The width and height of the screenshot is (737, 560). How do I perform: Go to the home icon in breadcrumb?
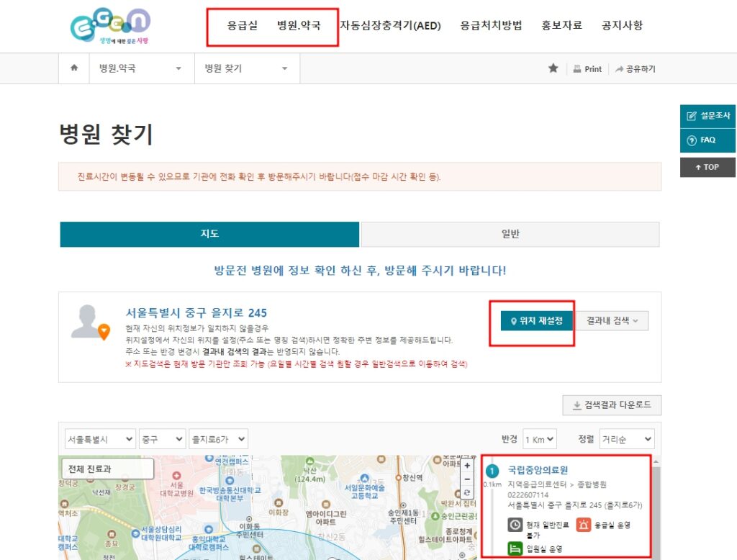74,68
